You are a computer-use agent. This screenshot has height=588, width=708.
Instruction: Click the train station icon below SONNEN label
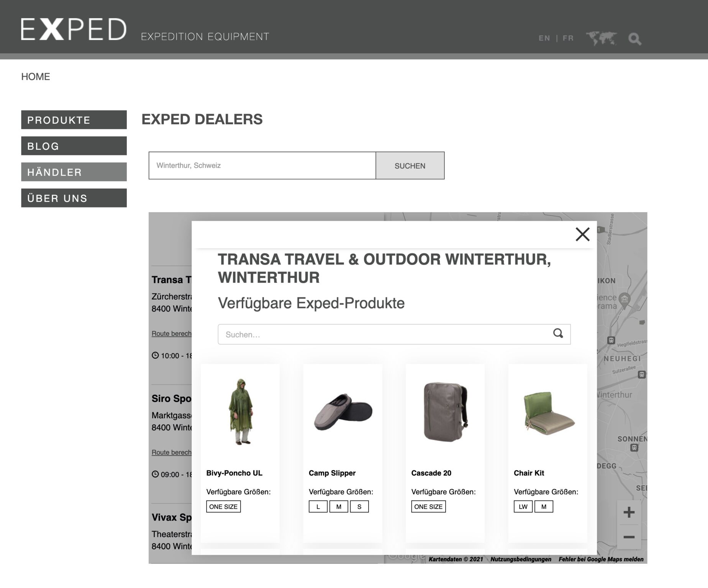[634, 448]
